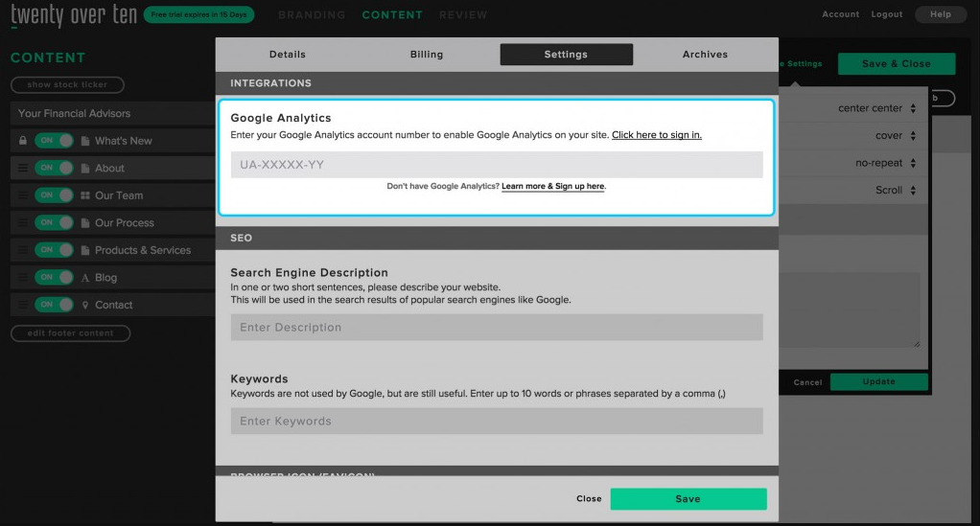Turn off the Blog page switch

click(x=54, y=277)
